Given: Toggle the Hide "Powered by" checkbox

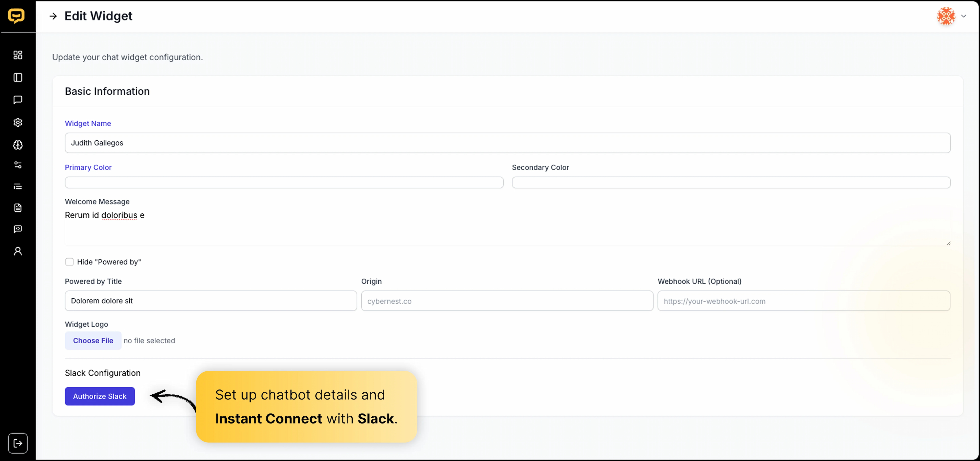Looking at the screenshot, I should click(x=69, y=262).
